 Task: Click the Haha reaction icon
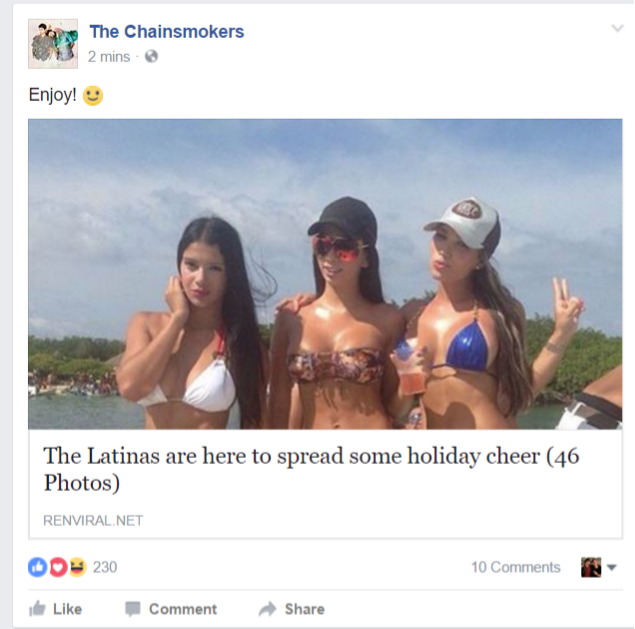(x=77, y=567)
